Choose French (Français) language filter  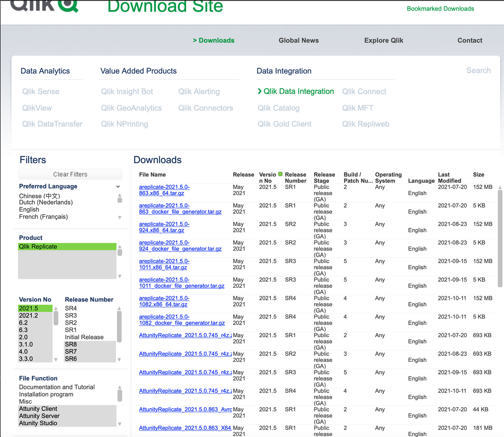click(x=43, y=217)
